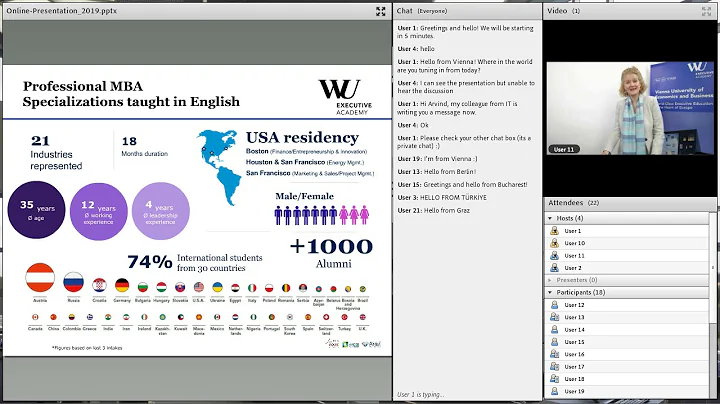Image resolution: width=720 pixels, height=404 pixels.
Task: Select User 19 name in Participants list
Action: (x=574, y=392)
